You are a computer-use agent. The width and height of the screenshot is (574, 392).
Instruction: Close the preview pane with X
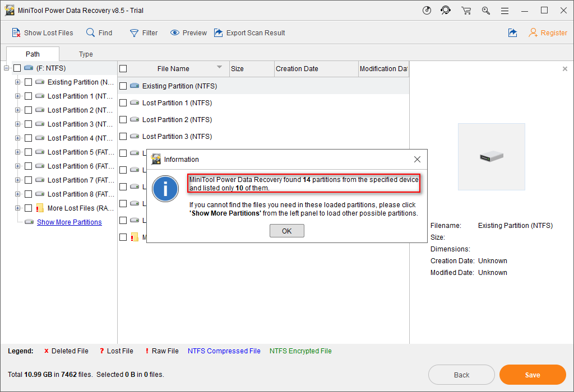(565, 69)
